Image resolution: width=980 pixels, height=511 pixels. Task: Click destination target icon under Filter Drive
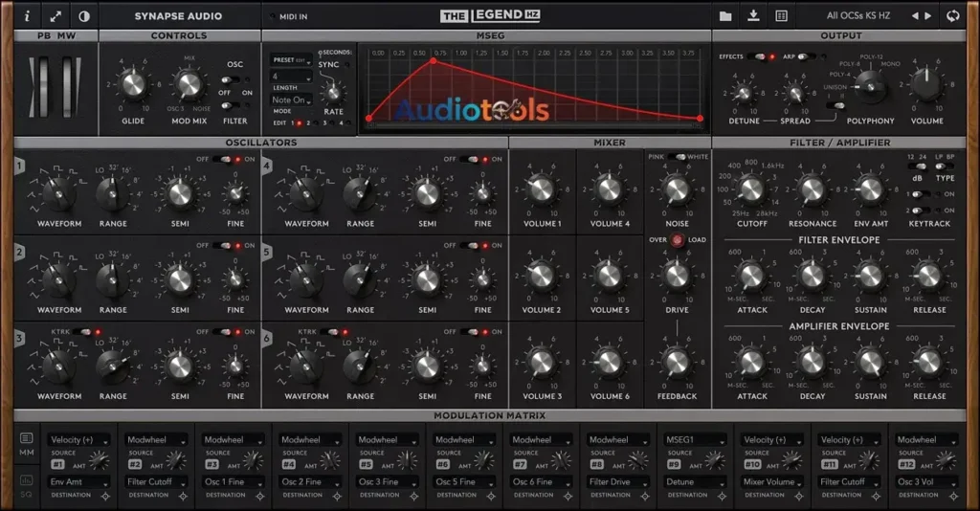pos(645,497)
